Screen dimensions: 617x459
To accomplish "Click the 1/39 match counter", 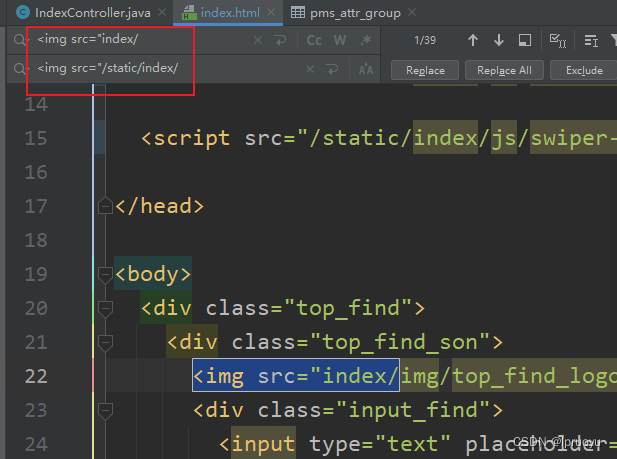I will click(x=425, y=40).
